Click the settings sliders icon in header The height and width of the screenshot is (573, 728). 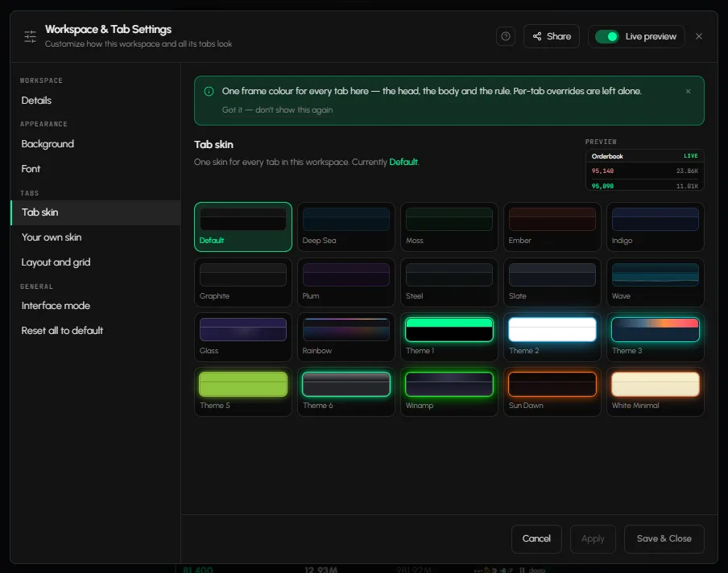[30, 36]
